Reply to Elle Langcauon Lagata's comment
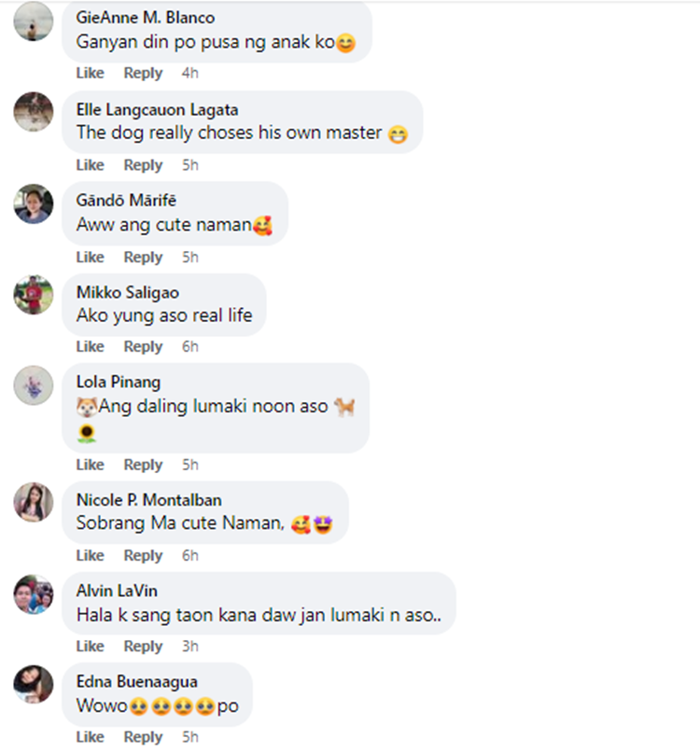The width and height of the screenshot is (700, 752). click(x=143, y=165)
